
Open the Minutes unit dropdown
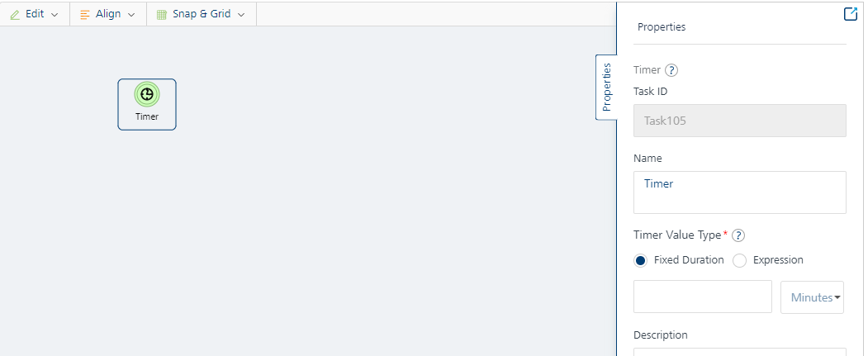812,297
